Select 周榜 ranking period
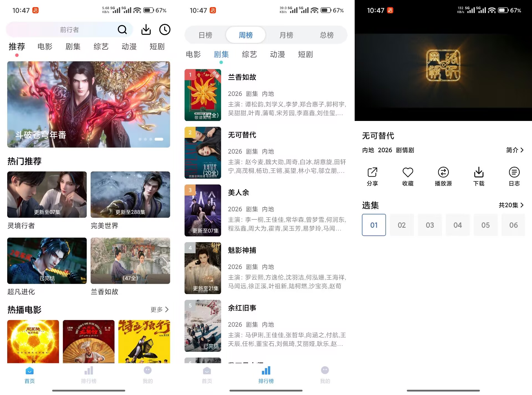 click(246, 35)
